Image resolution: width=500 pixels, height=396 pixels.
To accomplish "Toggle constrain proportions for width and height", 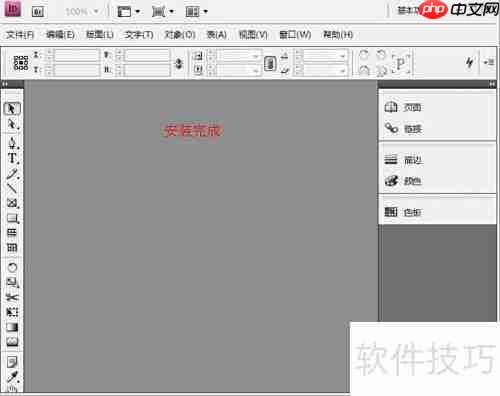I will click(179, 63).
